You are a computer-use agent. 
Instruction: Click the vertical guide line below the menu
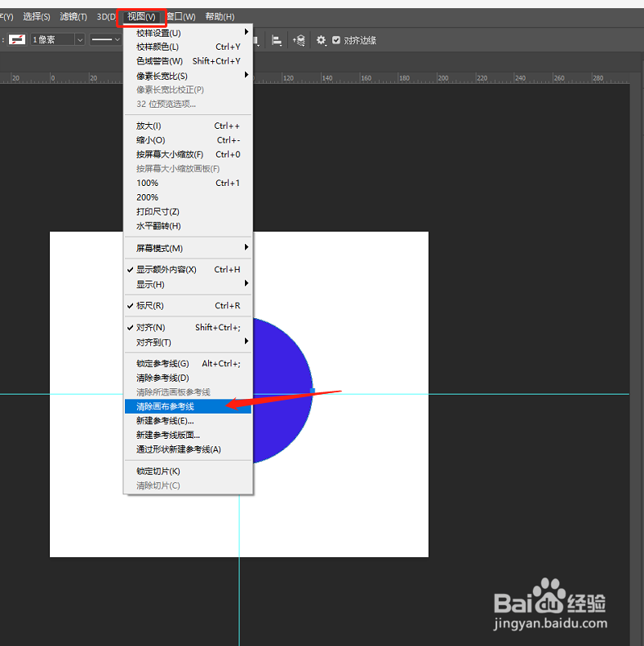click(x=239, y=569)
